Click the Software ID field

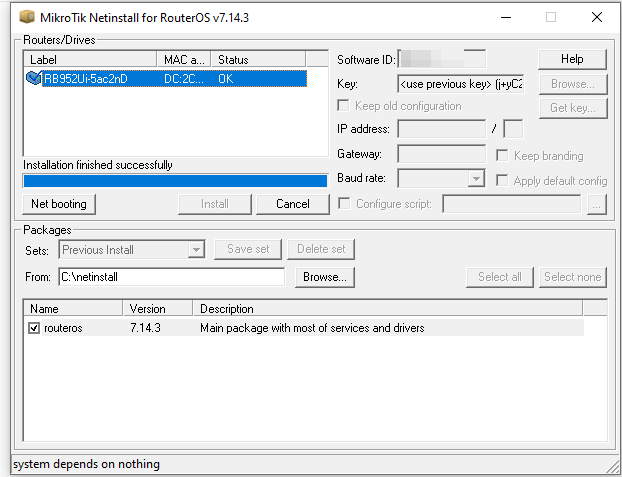442,60
